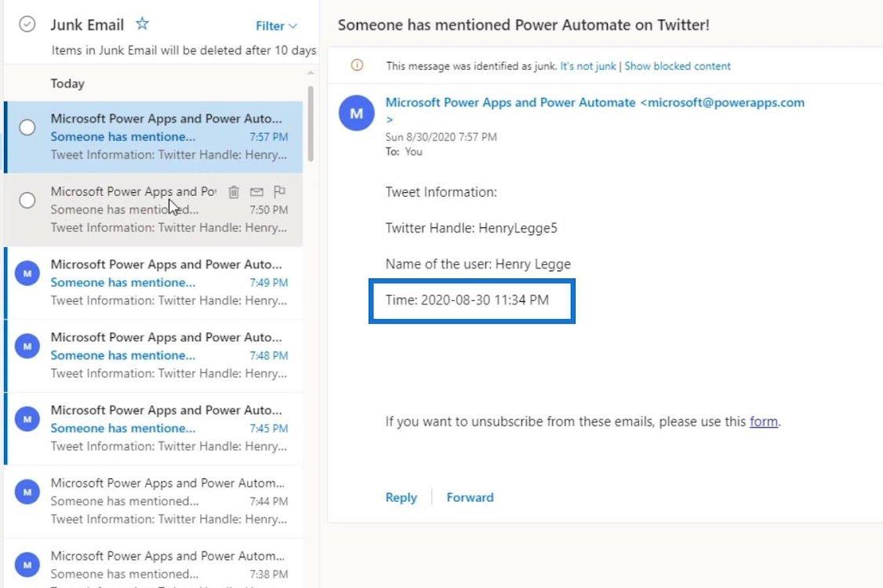This screenshot has width=883, height=588.
Task: Click the message list scrollbar thumb
Action: [x=311, y=124]
